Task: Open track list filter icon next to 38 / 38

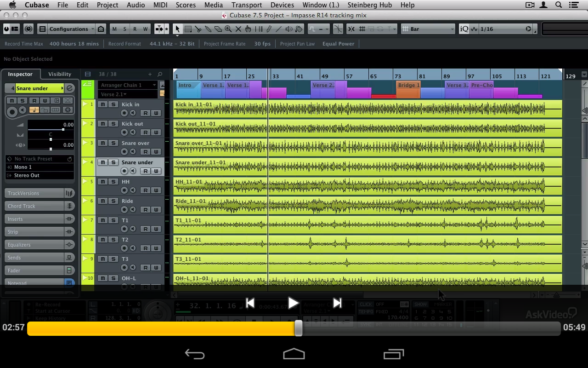Action: tap(88, 74)
